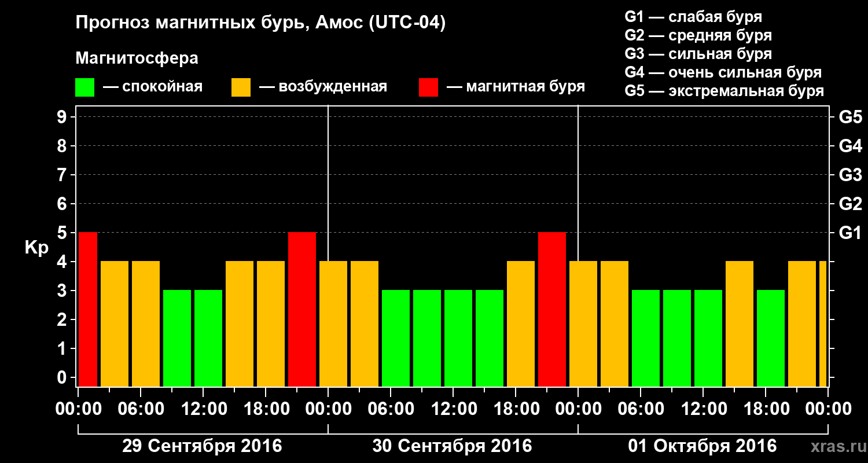Click the 12:00 time label for 30 Сентября
Screen dimensions: 868x463
[x=453, y=409]
